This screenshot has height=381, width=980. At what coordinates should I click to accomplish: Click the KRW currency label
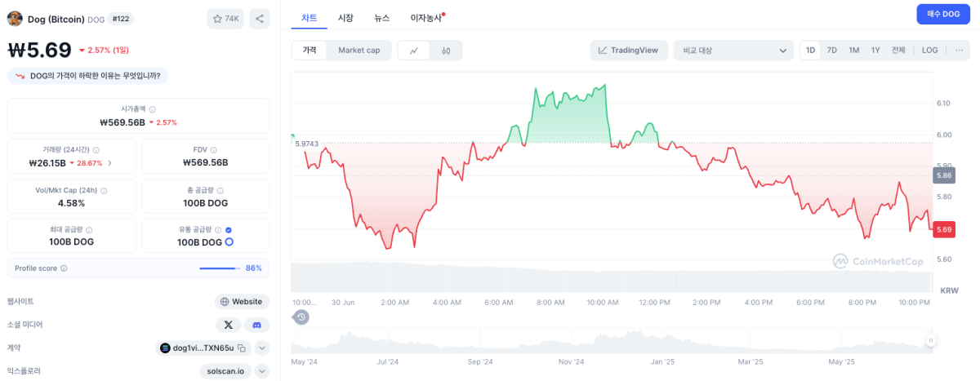(x=949, y=290)
